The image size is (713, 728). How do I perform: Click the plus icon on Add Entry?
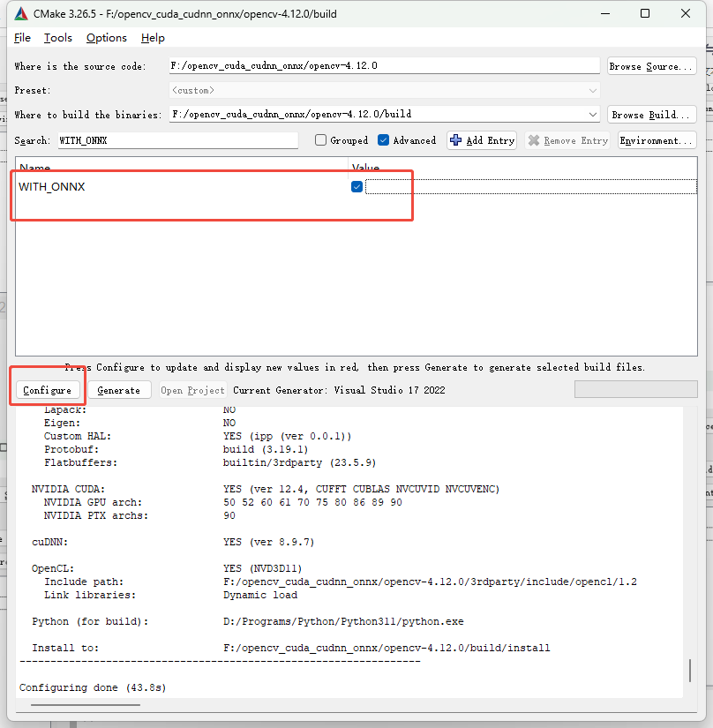(456, 140)
